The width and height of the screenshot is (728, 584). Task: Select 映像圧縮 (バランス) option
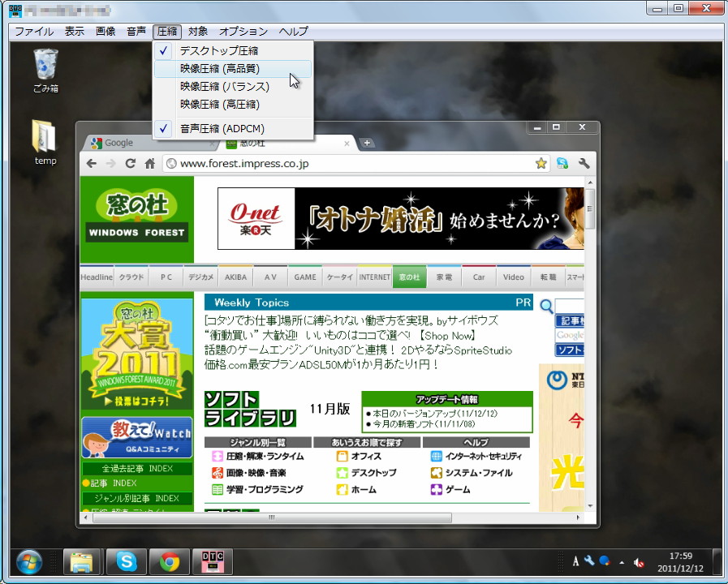233,87
